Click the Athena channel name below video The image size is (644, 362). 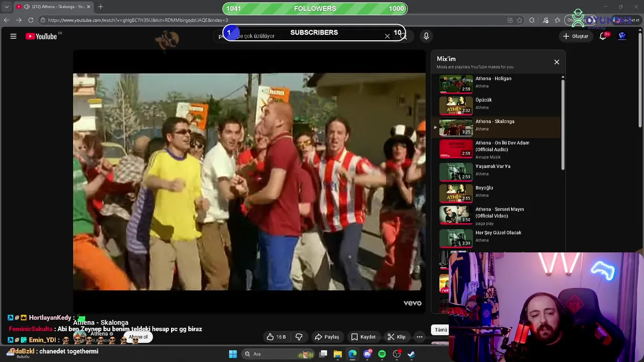tap(99, 334)
